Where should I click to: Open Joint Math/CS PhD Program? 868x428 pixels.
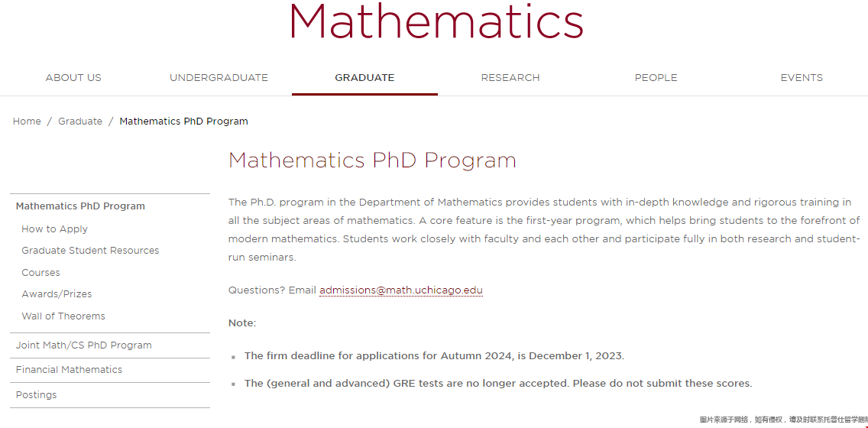[84, 345]
